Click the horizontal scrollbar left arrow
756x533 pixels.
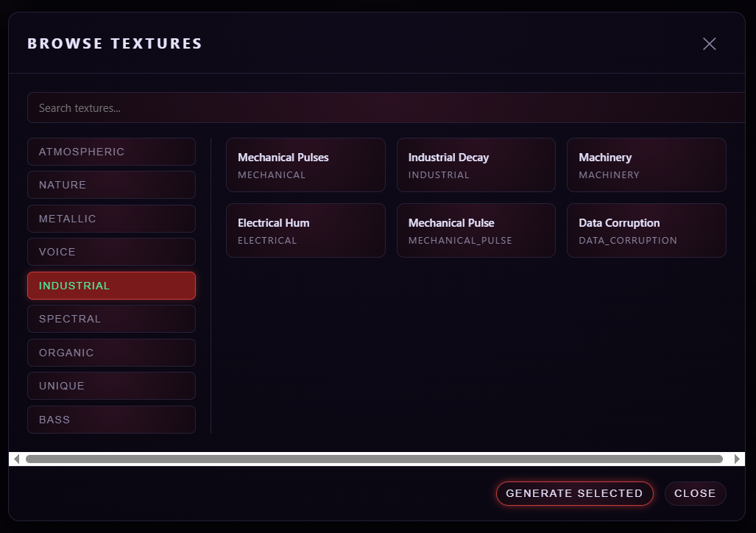click(16, 459)
